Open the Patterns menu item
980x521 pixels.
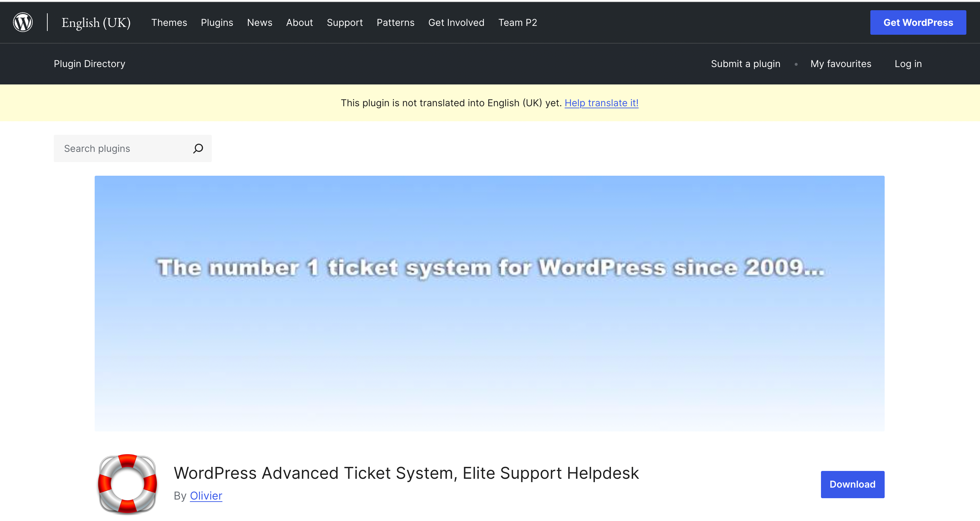pos(395,22)
